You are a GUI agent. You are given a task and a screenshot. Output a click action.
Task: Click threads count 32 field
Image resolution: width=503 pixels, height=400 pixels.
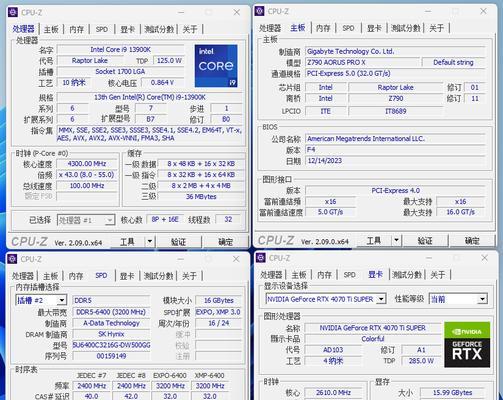point(228,219)
